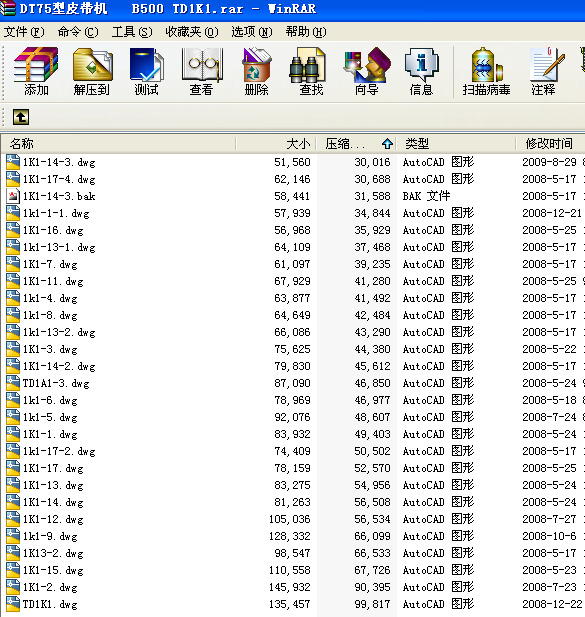
Task: Open the 选项(N) menu
Action: [x=252, y=32]
